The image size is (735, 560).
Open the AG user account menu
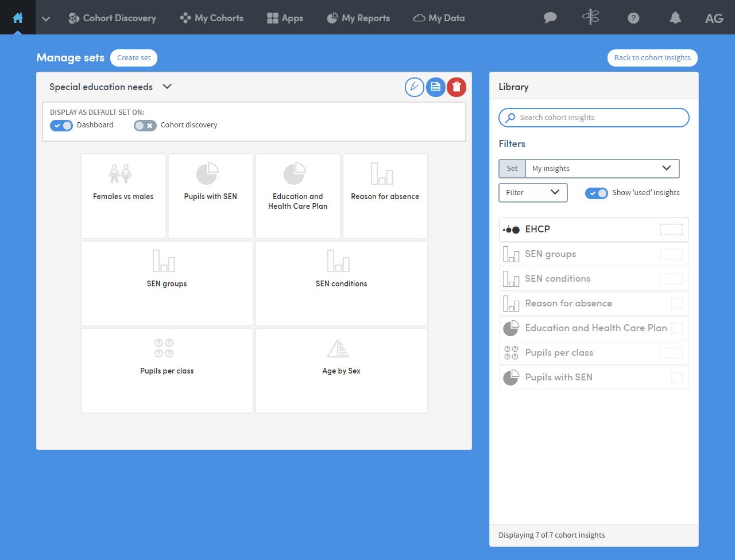pos(714,18)
